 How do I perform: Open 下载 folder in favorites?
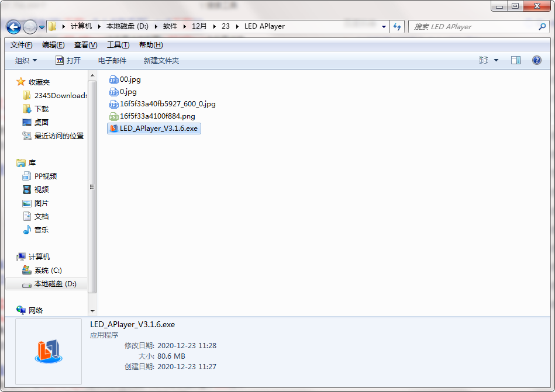(41, 109)
